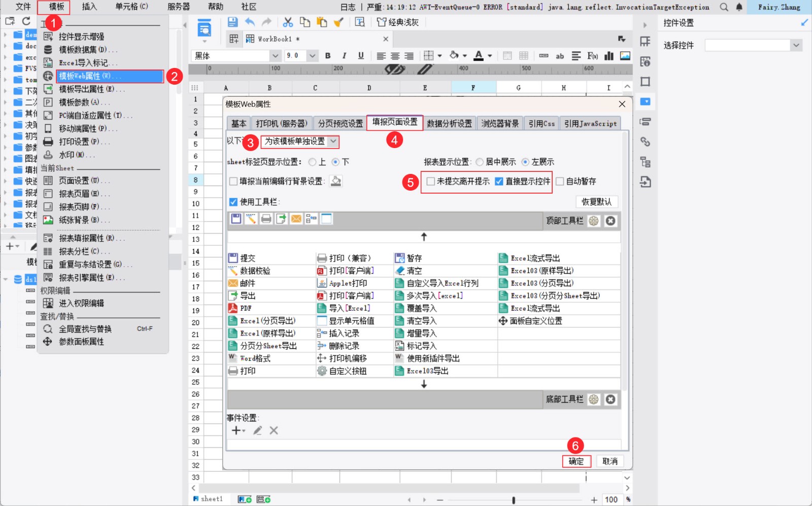Enable 自动暂存 checkbox
The width and height of the screenshot is (812, 506).
(560, 182)
